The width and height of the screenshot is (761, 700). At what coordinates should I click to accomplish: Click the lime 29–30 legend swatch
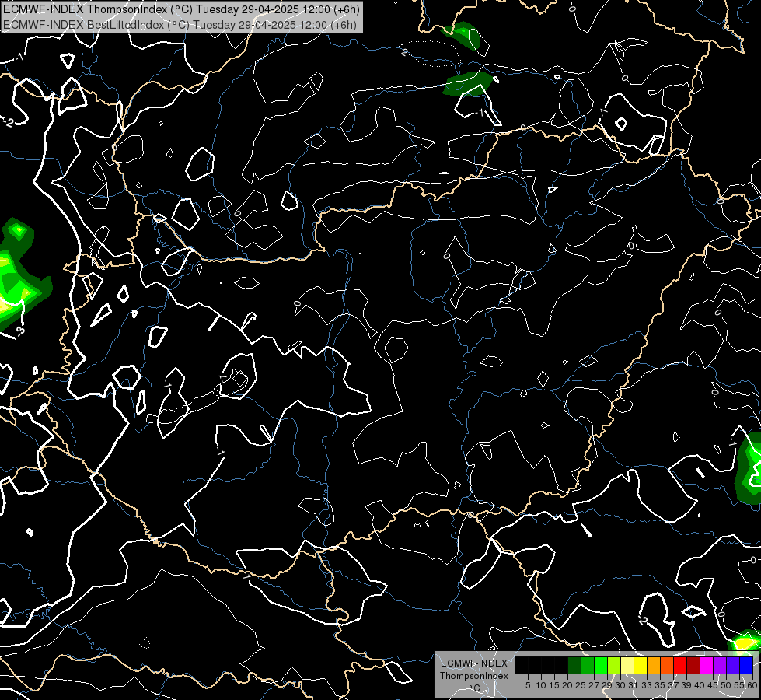[x=614, y=665]
